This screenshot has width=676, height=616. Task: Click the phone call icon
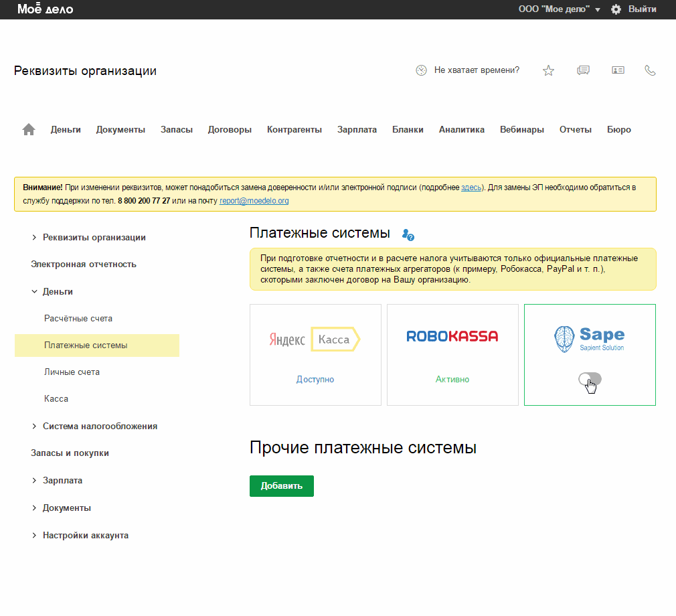[x=650, y=70]
